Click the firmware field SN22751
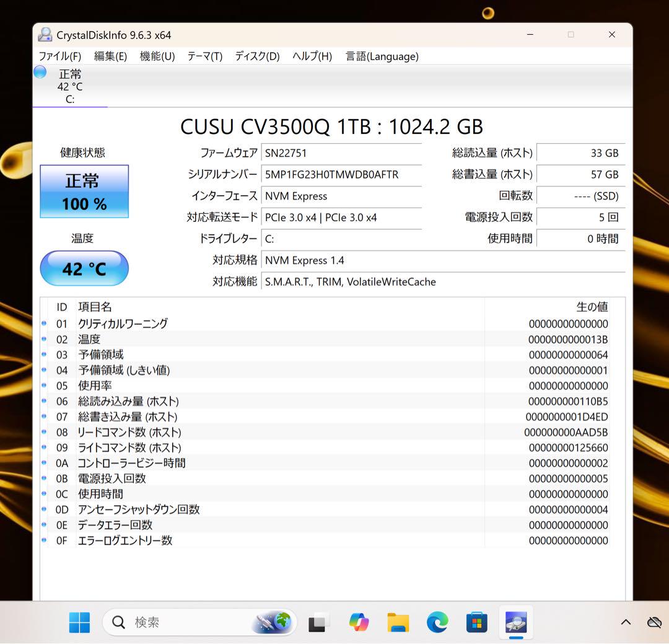The image size is (669, 644). click(x=341, y=153)
